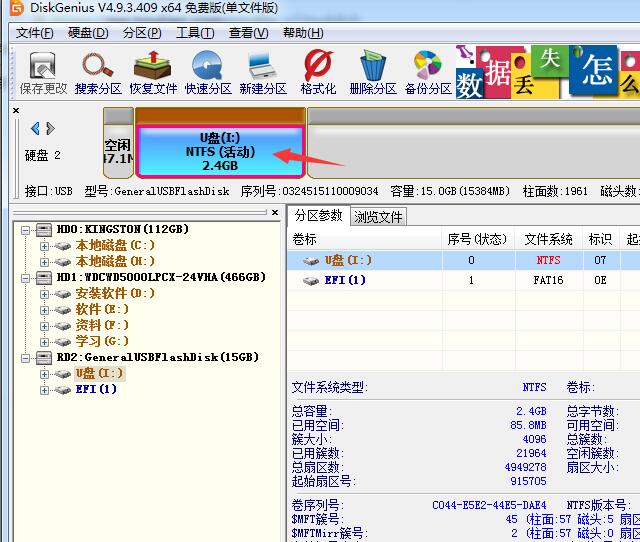Viewport: 640px width, 542px height.
Task: Collapse the RD2:GeneralUSBFlashDisk tree node
Action: (25, 358)
